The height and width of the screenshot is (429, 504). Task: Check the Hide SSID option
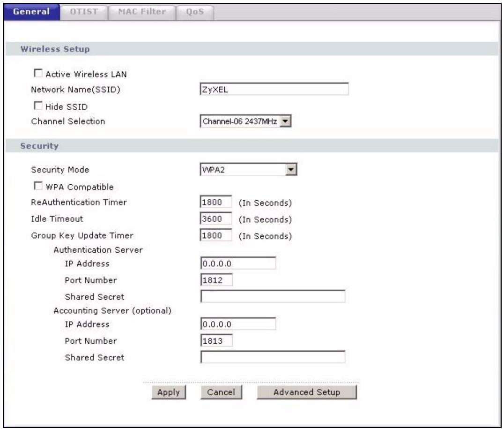coord(37,106)
